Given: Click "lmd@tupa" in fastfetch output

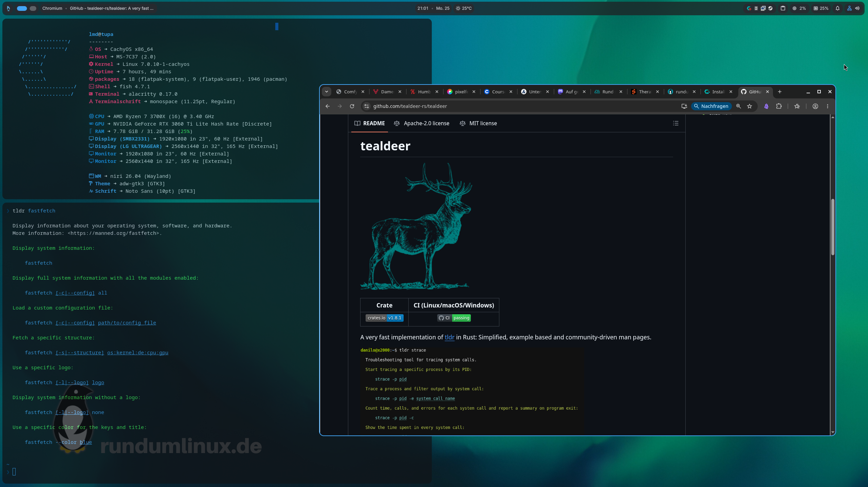Looking at the screenshot, I should pyautogui.click(x=101, y=34).
